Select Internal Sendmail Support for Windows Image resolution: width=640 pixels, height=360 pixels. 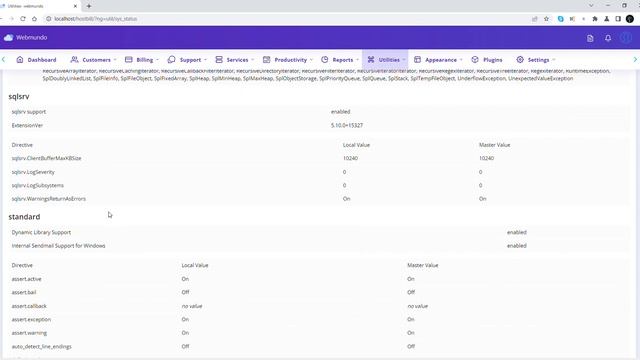tap(58, 246)
